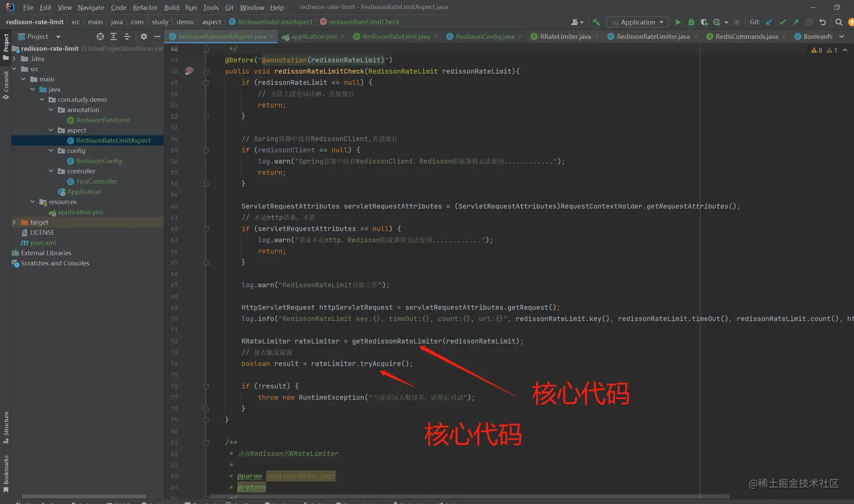
Task: Git update project blue arrow
Action: [x=769, y=22]
